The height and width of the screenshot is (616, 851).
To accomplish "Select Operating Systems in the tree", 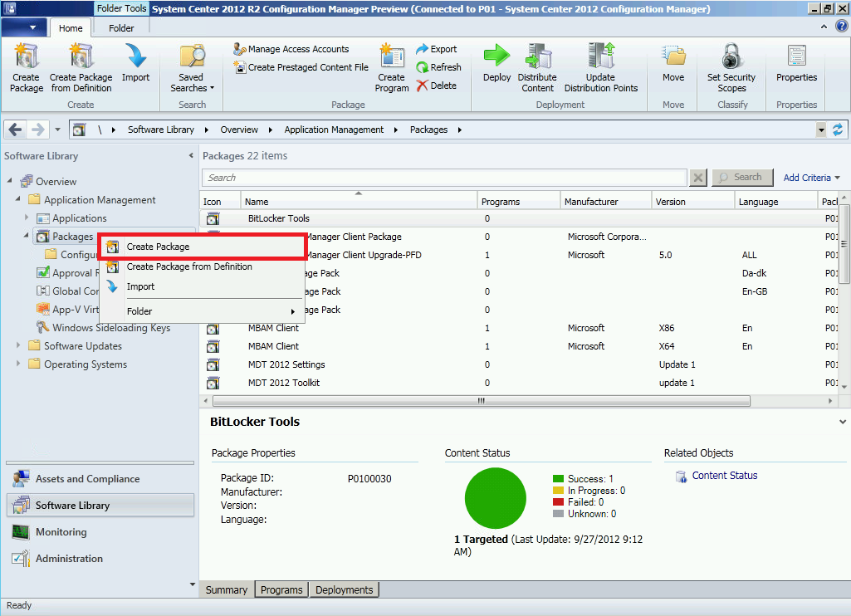I will click(86, 364).
